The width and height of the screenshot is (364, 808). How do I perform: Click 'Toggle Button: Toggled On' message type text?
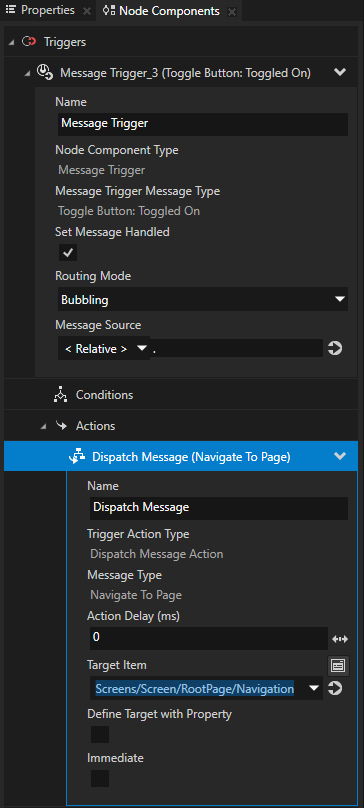point(129,211)
